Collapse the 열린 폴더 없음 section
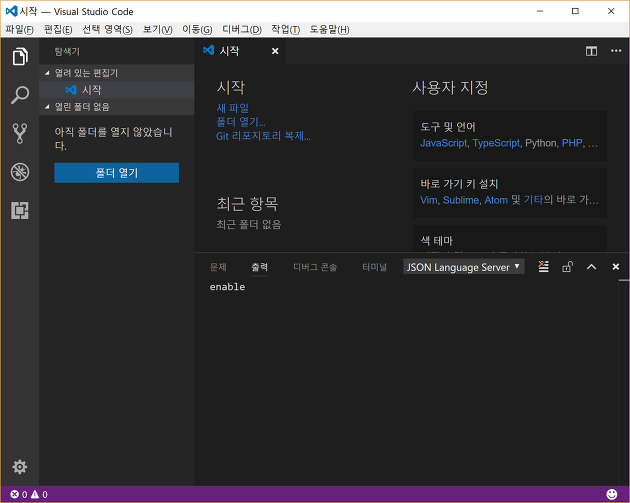630x503 pixels. [117, 107]
